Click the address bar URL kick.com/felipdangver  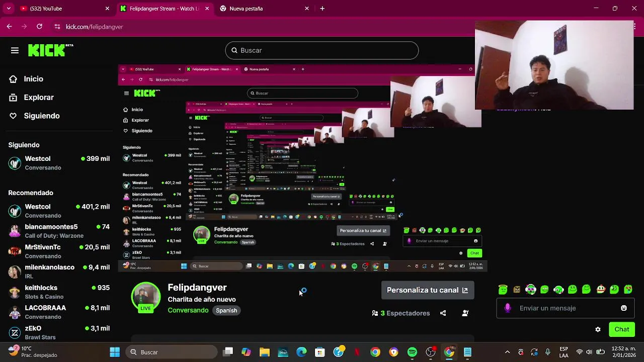95,27
